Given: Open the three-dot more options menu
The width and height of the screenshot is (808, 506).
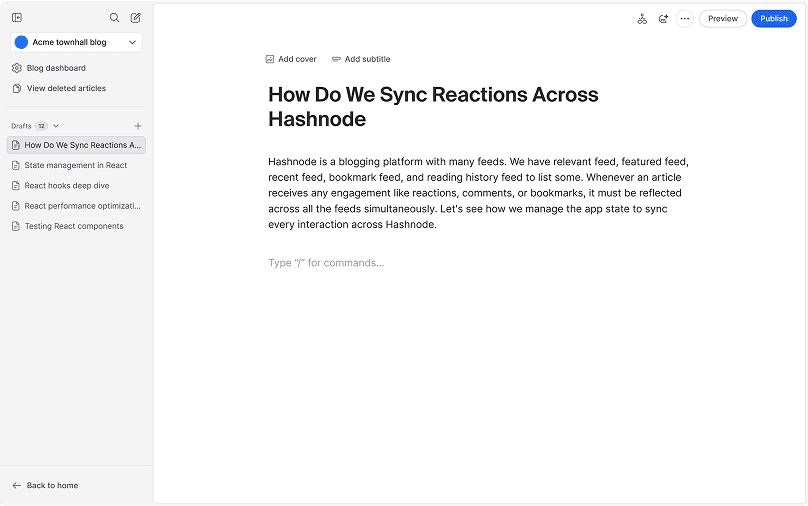Looking at the screenshot, I should click(684, 19).
